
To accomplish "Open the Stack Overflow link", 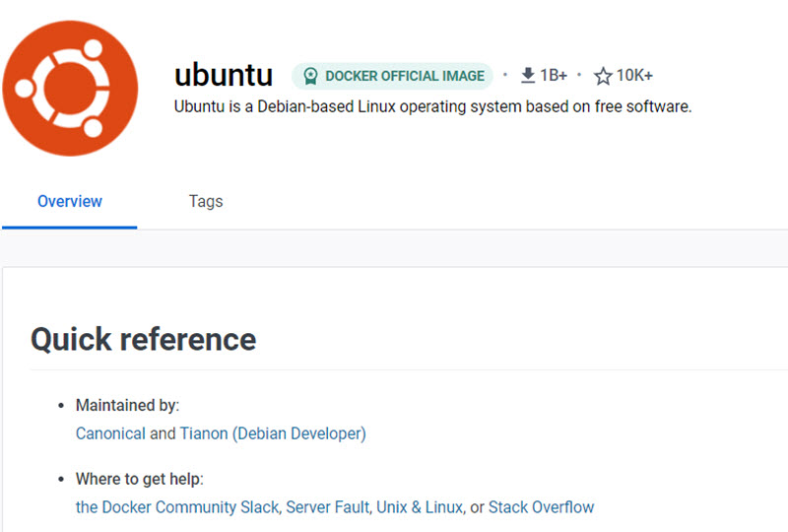I will pyautogui.click(x=541, y=506).
